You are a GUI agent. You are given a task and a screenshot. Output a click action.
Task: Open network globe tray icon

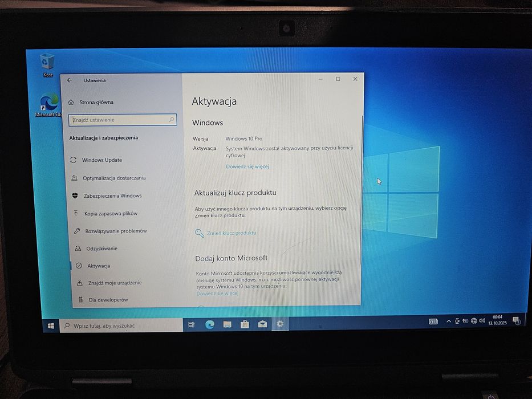point(474,320)
